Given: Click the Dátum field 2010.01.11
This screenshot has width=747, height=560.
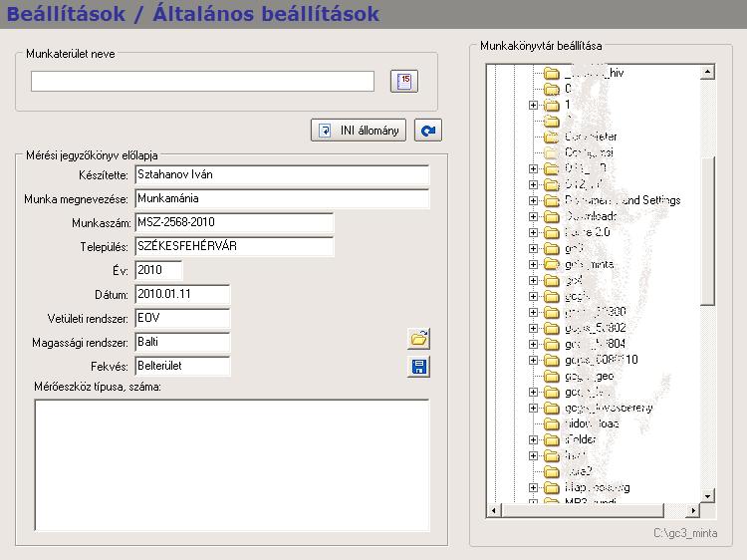Looking at the screenshot, I should 182,294.
